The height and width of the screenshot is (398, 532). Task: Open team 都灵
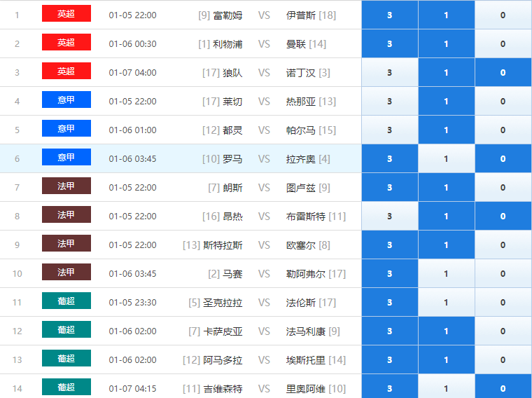coord(232,130)
